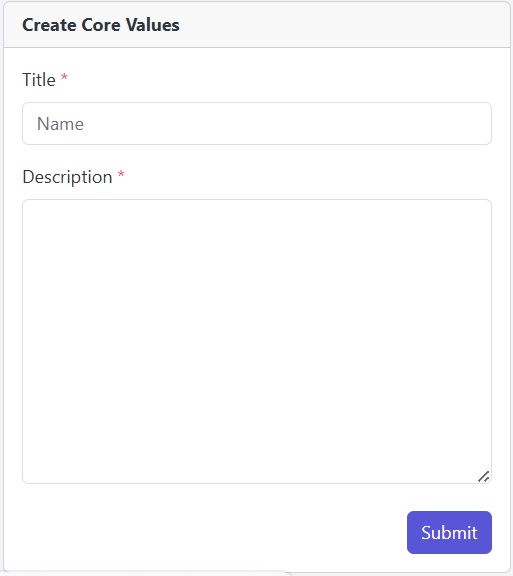Click the purple Submit button

coord(449,532)
